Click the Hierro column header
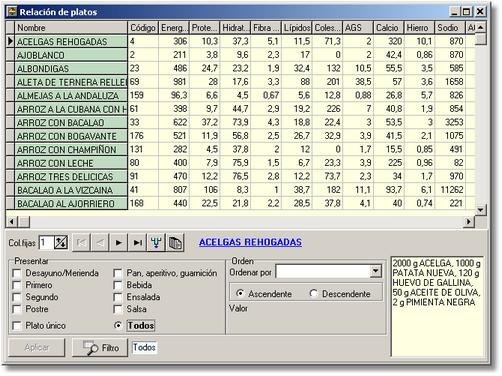The image size is (502, 376). [419, 28]
